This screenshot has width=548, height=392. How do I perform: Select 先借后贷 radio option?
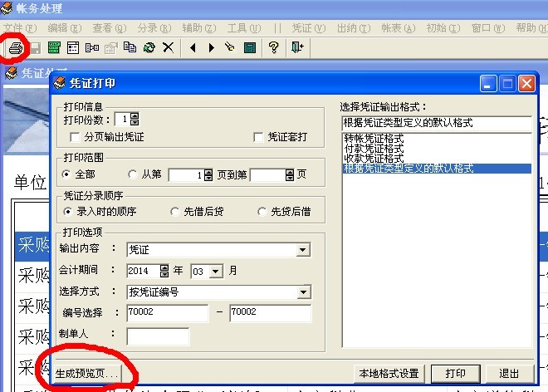click(174, 212)
